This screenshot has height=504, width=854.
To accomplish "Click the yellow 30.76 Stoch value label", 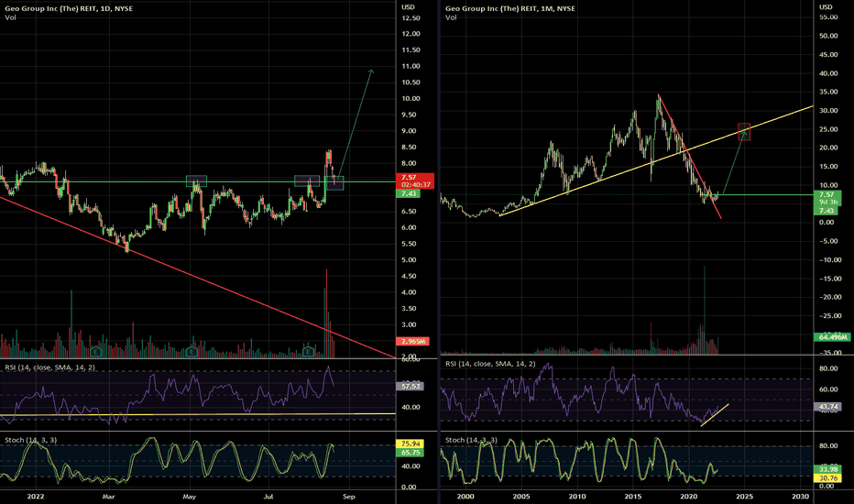I will (x=827, y=477).
